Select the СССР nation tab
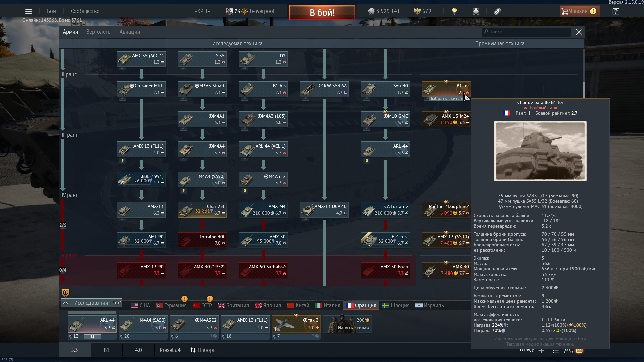 click(x=202, y=305)
